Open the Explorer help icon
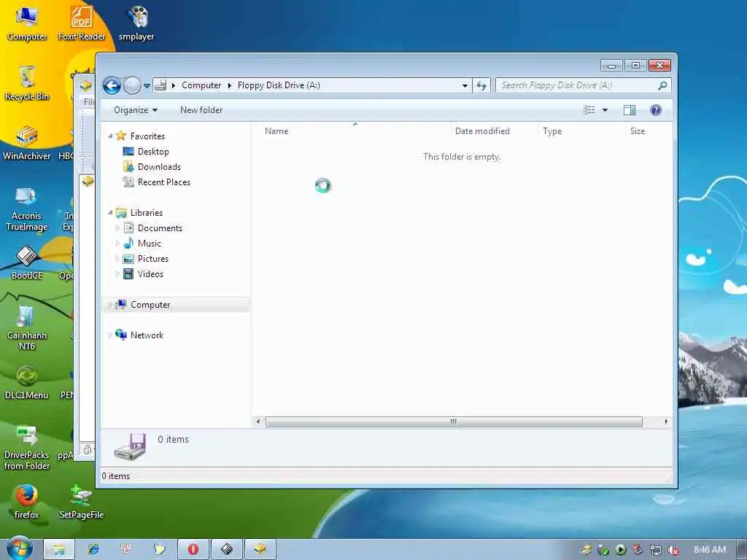The image size is (747, 560). tap(656, 110)
